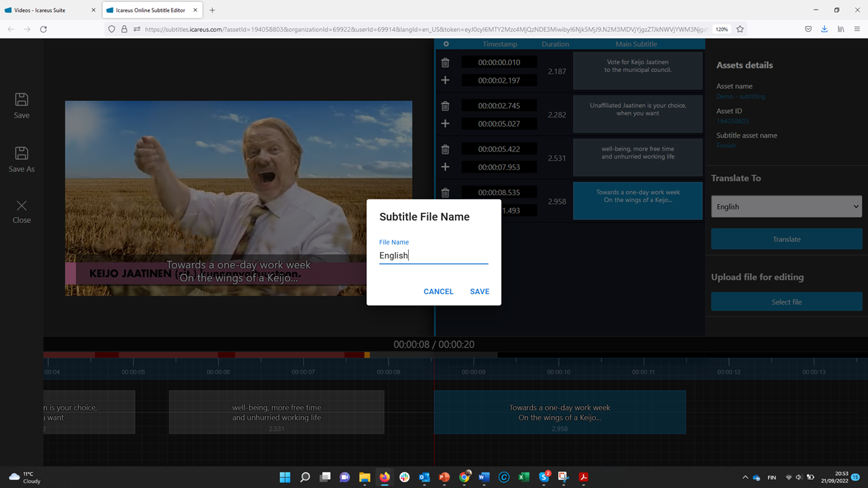
Task: Open the Translate To language dropdown
Action: pos(786,207)
